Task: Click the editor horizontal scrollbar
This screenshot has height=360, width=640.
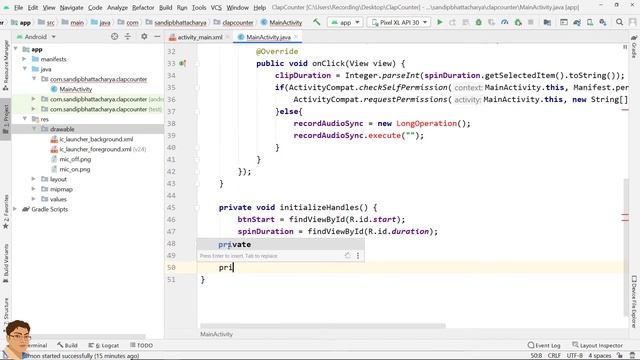Action: pyautogui.click(x=322, y=326)
